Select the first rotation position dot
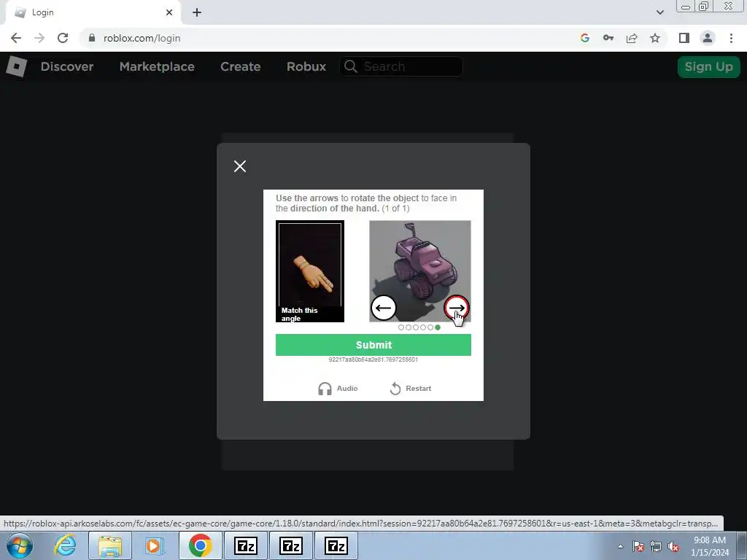 coord(401,327)
